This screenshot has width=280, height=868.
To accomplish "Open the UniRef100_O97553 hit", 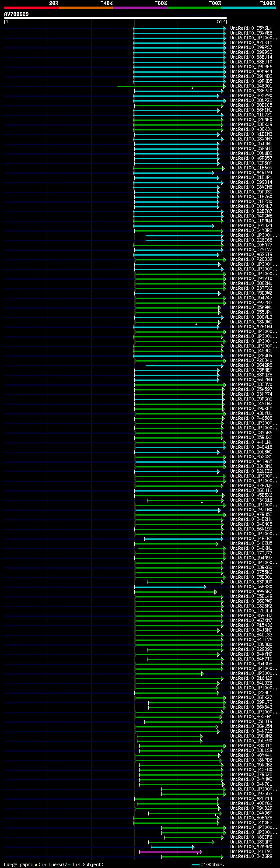I will [251, 794].
